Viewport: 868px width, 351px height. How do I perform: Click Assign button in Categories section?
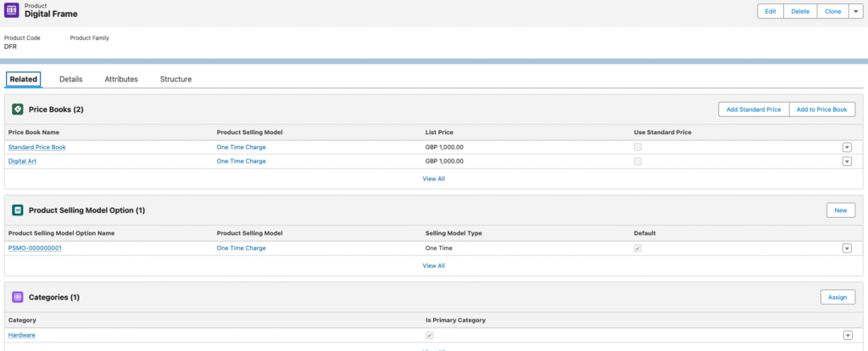(837, 298)
